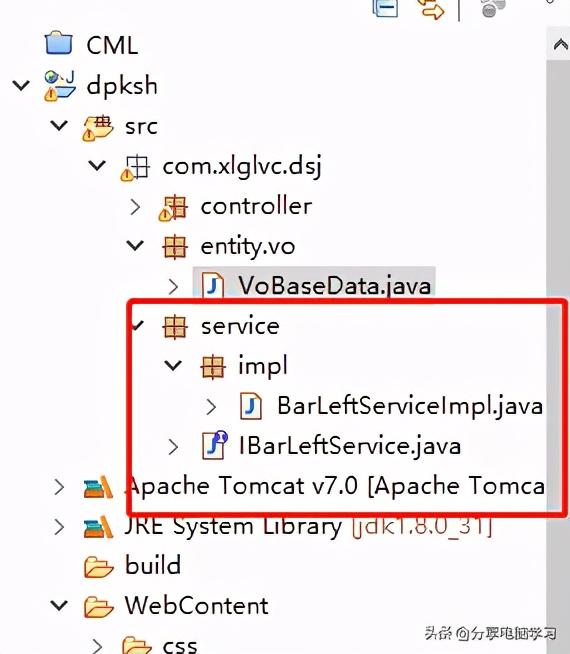This screenshot has width=570, height=654.
Task: Click the Collapse All toolbar icon
Action: 384,8
